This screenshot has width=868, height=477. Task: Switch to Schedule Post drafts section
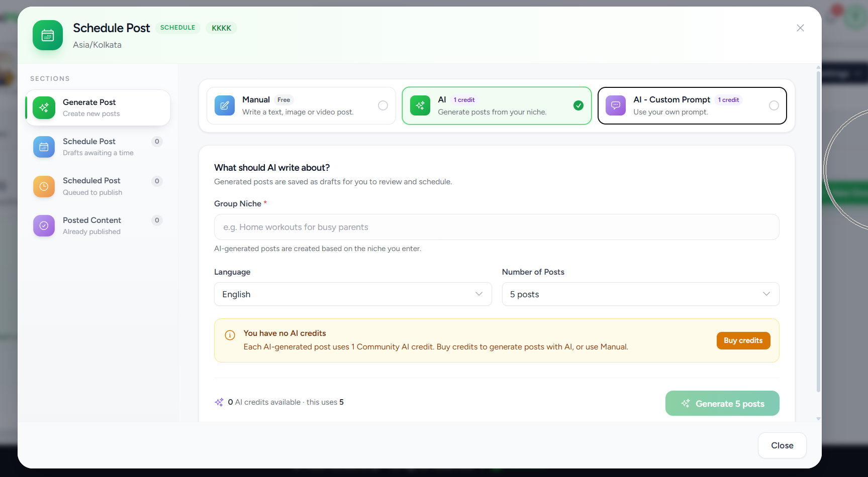point(98,147)
